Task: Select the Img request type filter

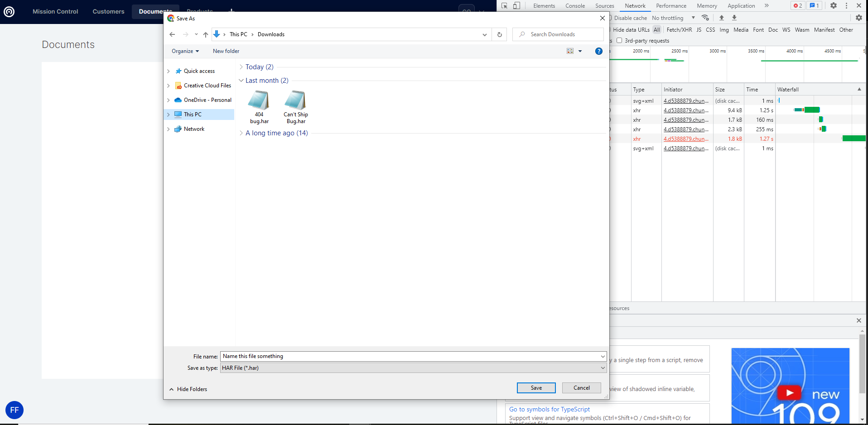Action: [x=724, y=30]
